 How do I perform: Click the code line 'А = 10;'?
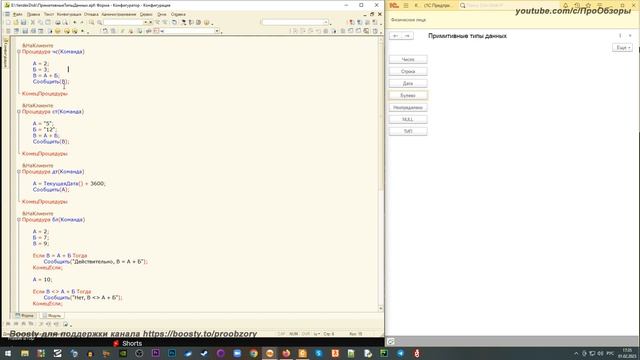pos(42,280)
